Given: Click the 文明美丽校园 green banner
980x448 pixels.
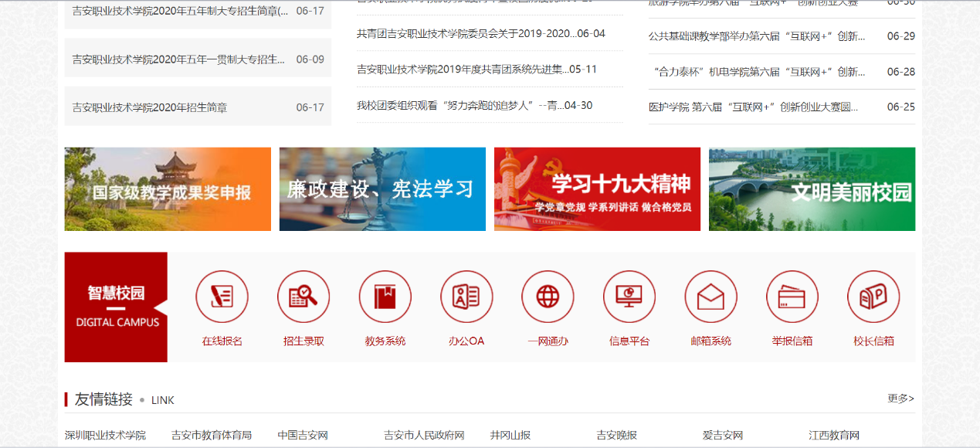Looking at the screenshot, I should (812, 189).
